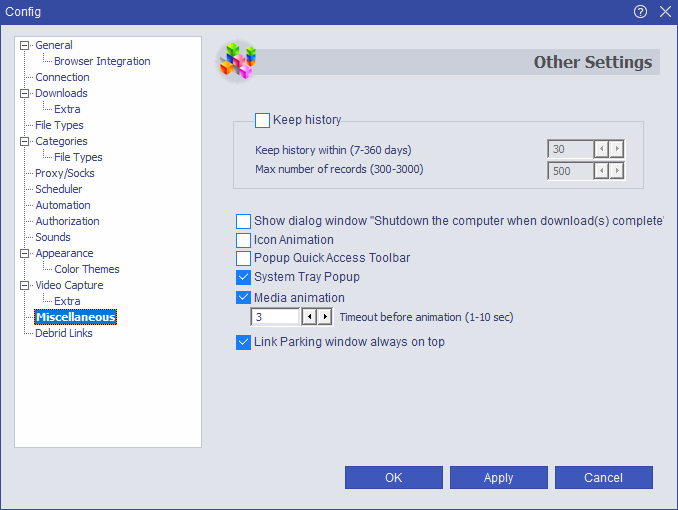
Task: Collapse the Appearance tree node
Action: 25,253
